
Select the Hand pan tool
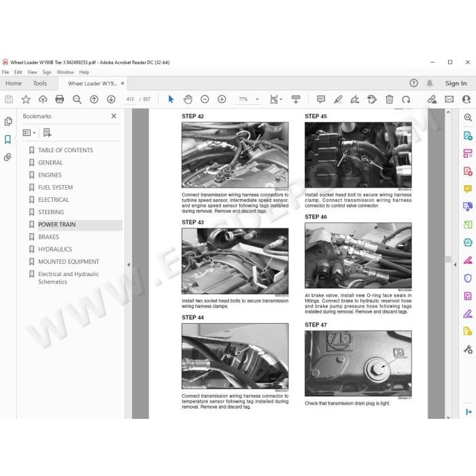point(188,99)
